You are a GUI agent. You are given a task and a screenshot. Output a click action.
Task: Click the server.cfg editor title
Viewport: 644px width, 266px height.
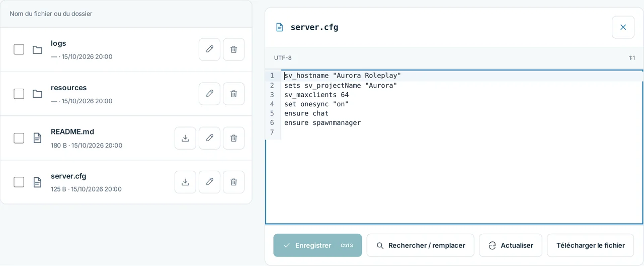314,27
